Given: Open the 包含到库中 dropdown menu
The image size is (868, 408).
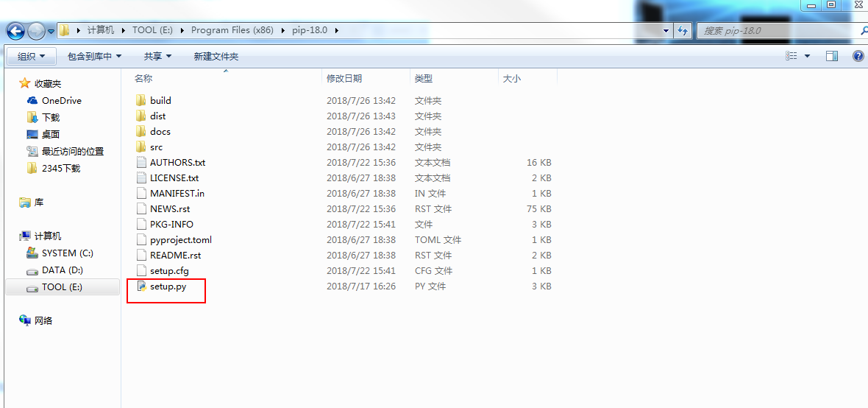Looking at the screenshot, I should [x=94, y=56].
